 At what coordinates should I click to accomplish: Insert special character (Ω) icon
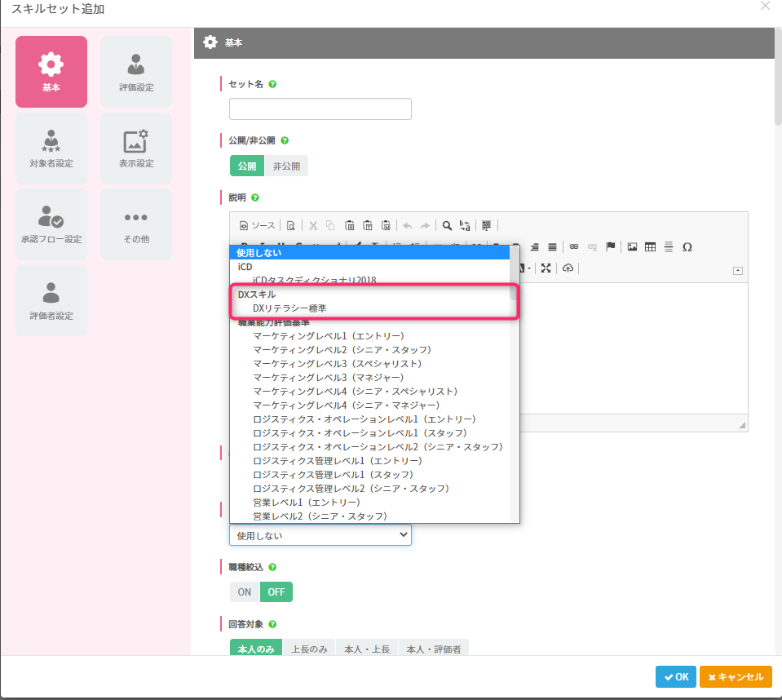(687, 247)
